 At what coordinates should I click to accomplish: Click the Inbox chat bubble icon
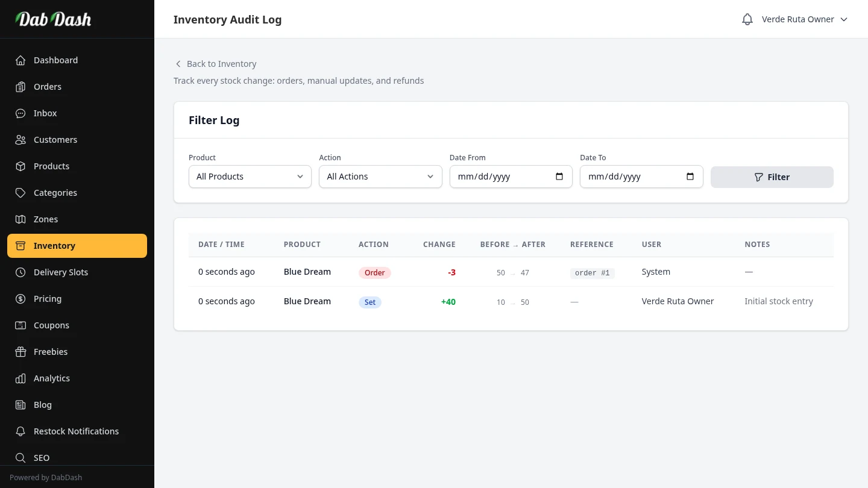pos(20,113)
